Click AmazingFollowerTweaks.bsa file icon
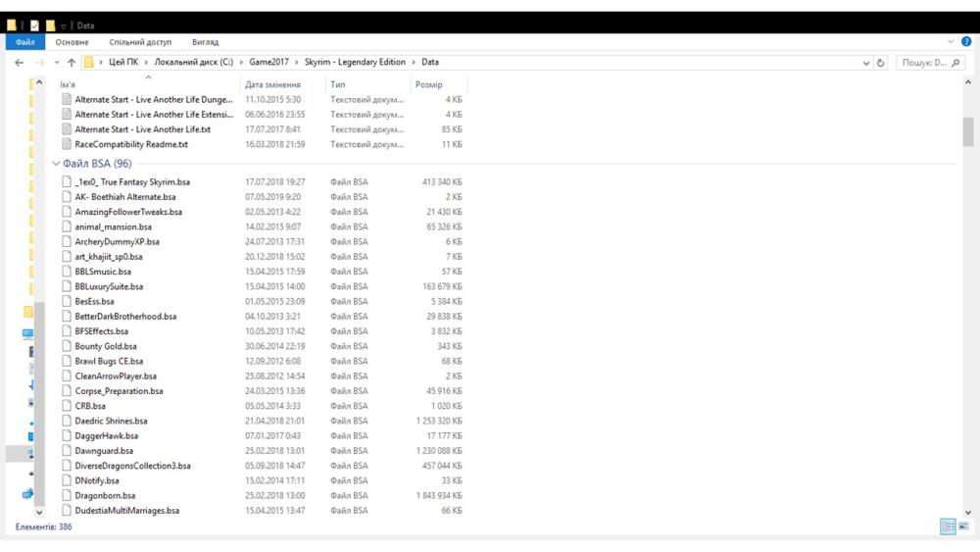 [x=67, y=212]
